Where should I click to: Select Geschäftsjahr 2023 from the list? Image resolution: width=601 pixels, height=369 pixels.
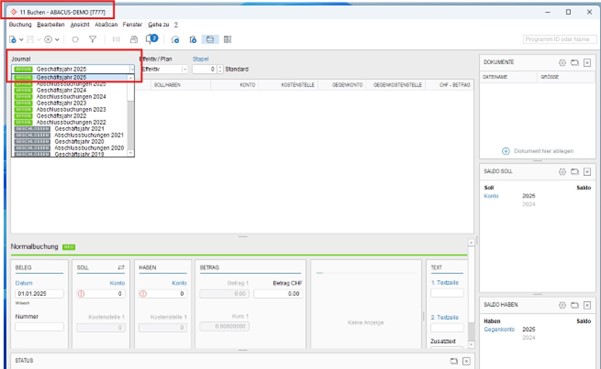point(61,103)
